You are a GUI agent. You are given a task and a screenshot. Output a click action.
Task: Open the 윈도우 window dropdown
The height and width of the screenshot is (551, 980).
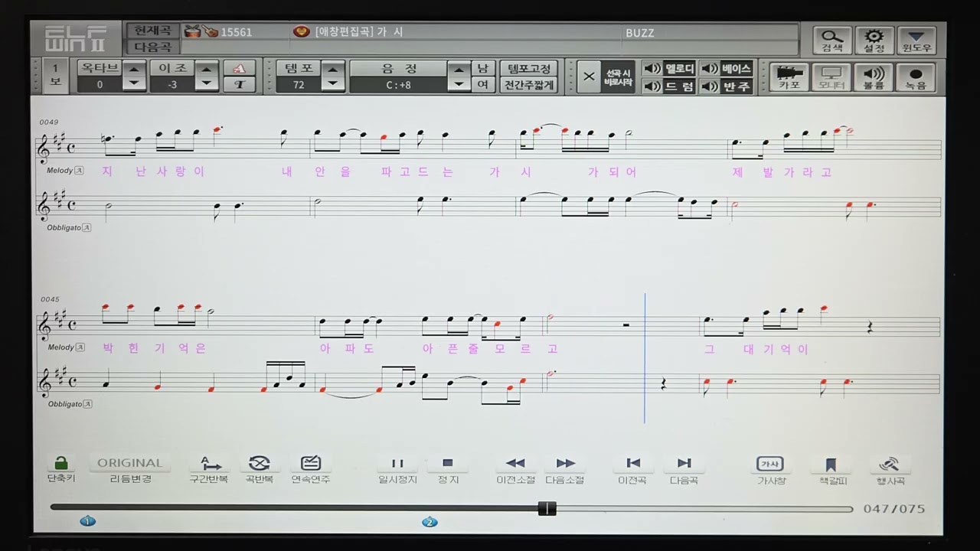pos(916,40)
